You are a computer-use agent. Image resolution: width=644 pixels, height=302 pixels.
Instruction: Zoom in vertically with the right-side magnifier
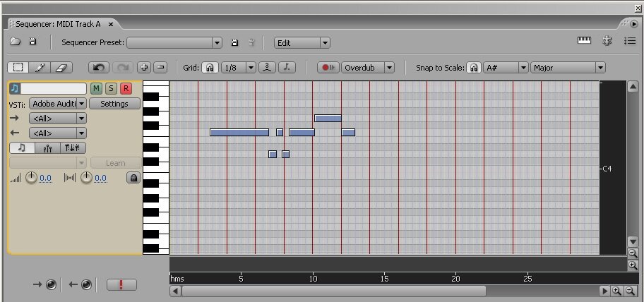(633, 265)
